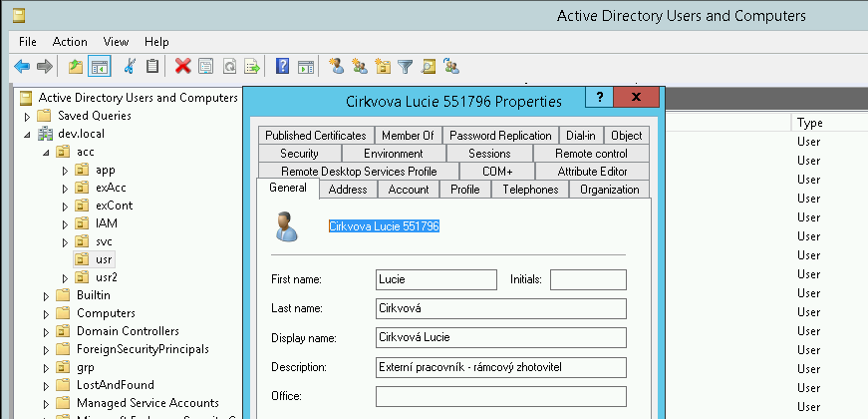Open the COM+ tab

click(497, 172)
